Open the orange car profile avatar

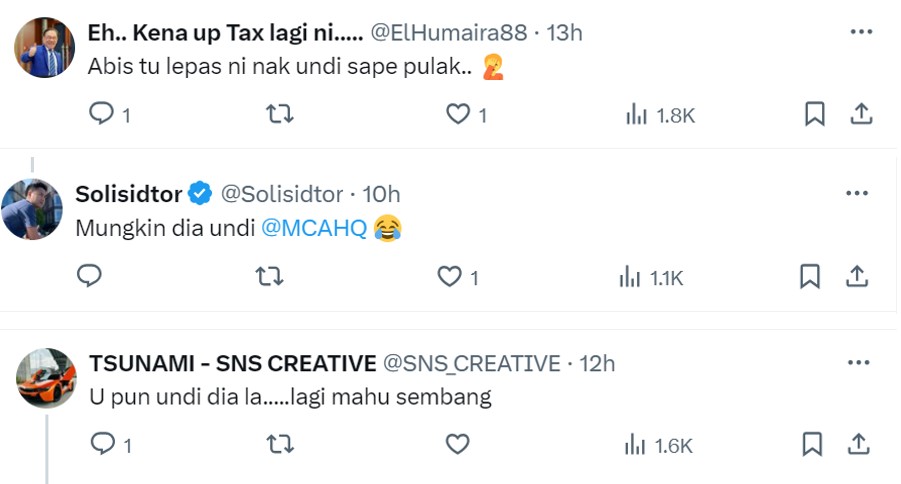coord(46,378)
